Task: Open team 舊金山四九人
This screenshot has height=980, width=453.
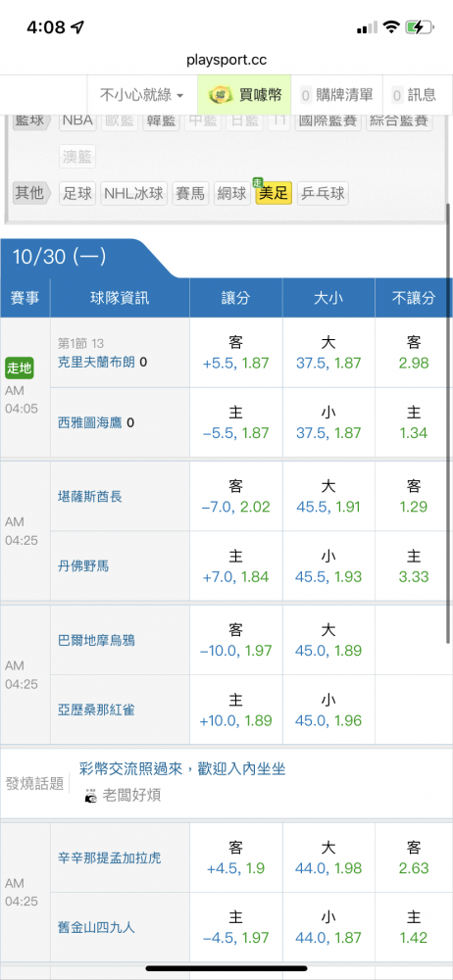Action: point(96,927)
